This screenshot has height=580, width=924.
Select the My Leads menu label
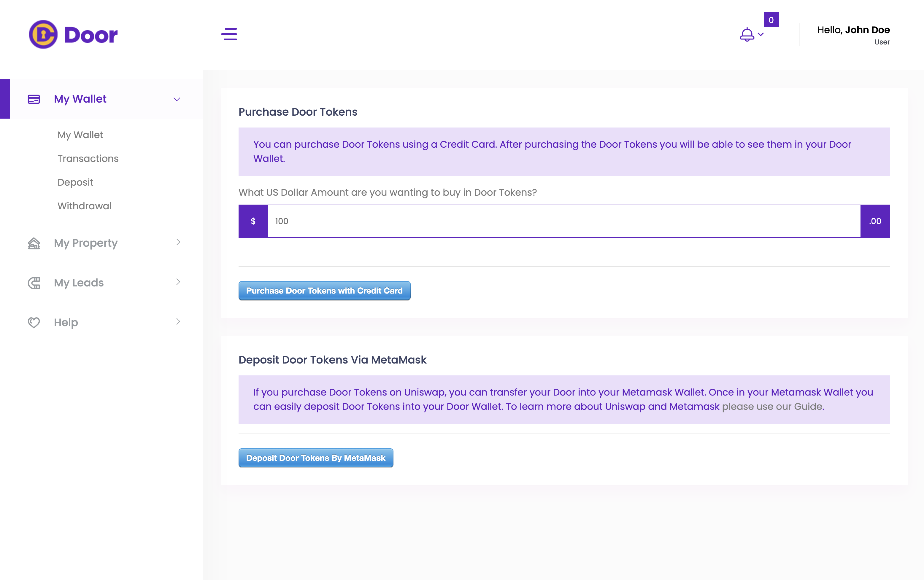79,283
